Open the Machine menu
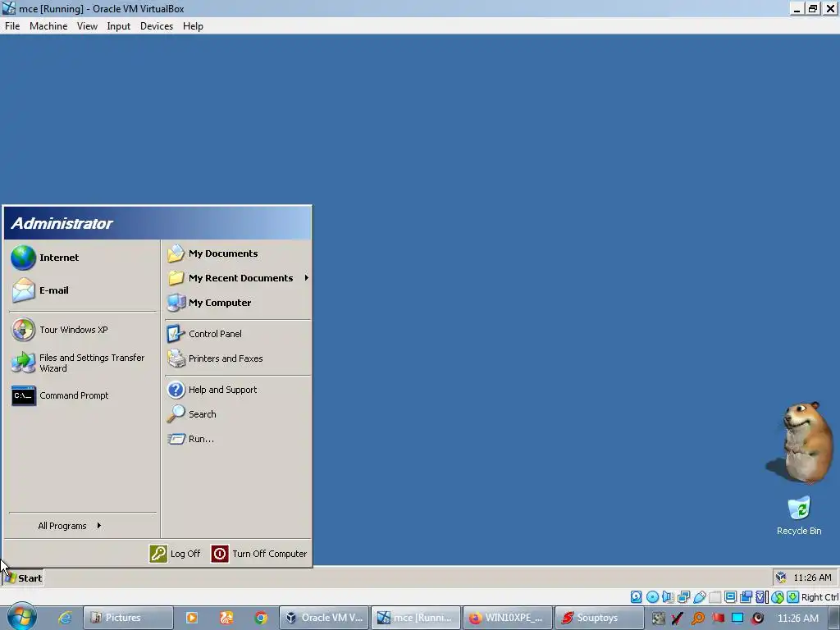 (48, 26)
